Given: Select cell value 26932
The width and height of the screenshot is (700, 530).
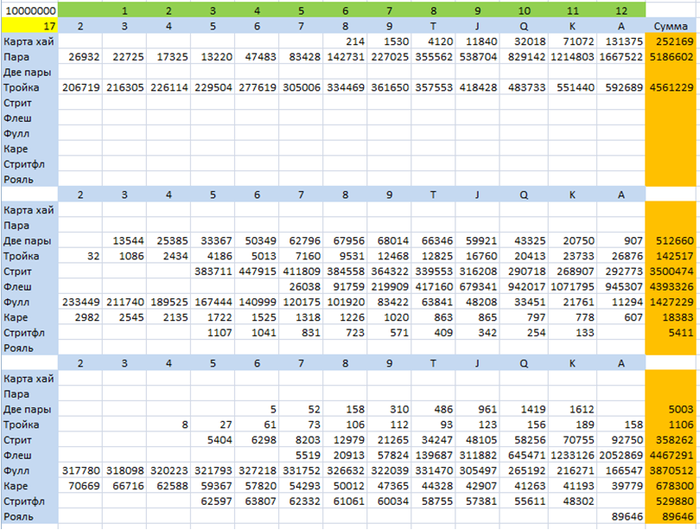Looking at the screenshot, I should 80,57.
